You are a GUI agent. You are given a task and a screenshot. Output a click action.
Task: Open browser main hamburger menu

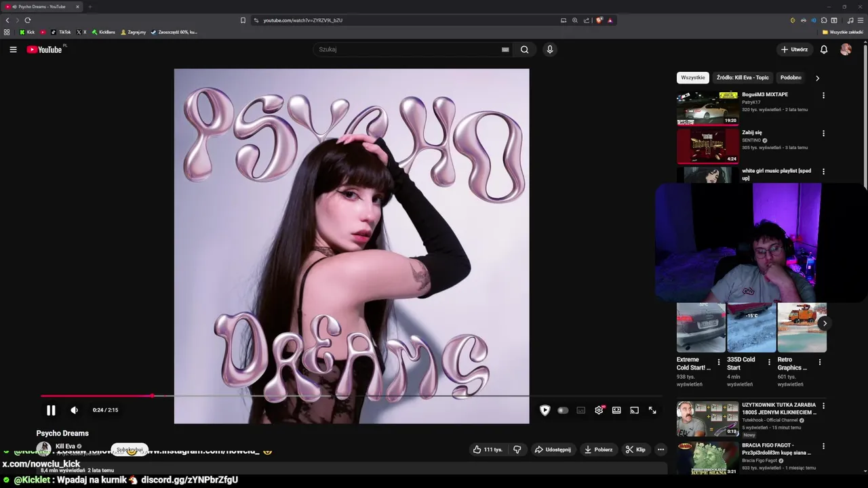pyautogui.click(x=861, y=20)
